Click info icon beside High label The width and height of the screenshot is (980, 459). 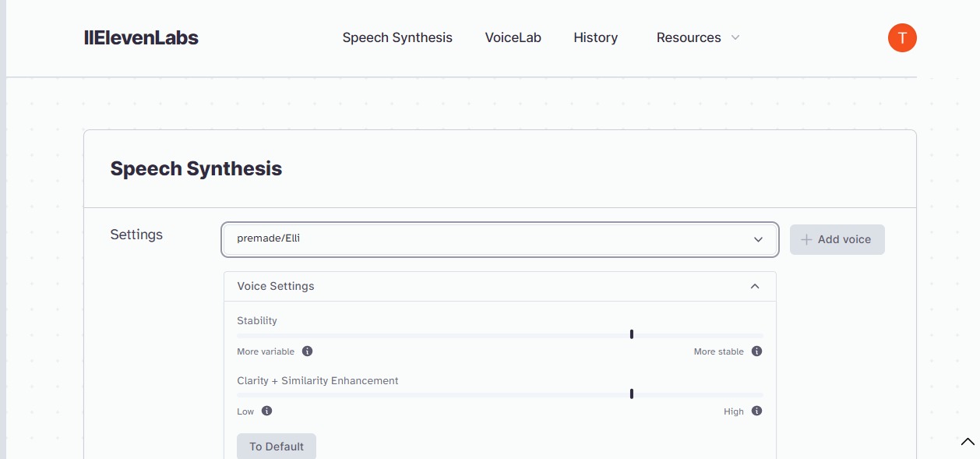pos(756,411)
